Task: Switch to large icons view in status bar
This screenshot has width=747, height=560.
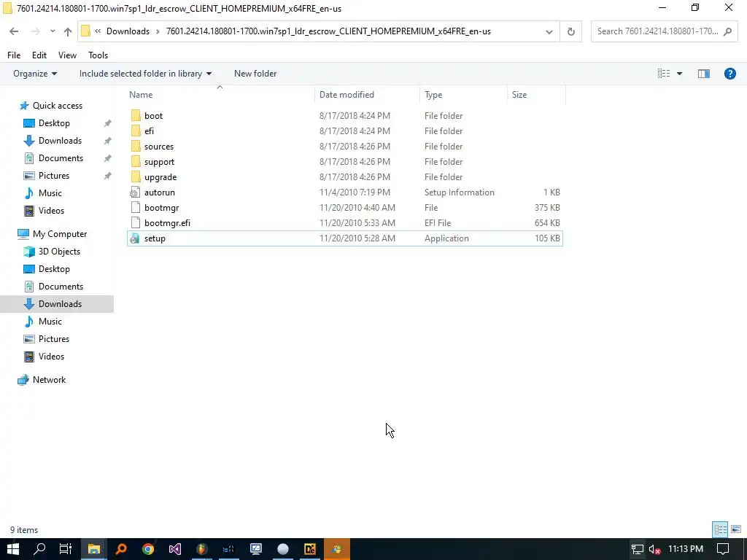Action: pyautogui.click(x=735, y=529)
